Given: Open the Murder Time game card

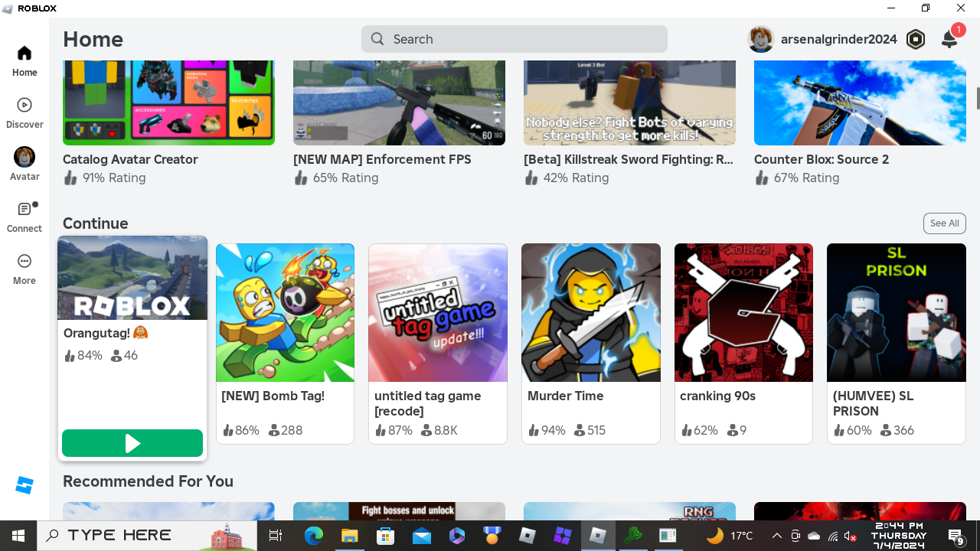Looking at the screenshot, I should [x=591, y=344].
